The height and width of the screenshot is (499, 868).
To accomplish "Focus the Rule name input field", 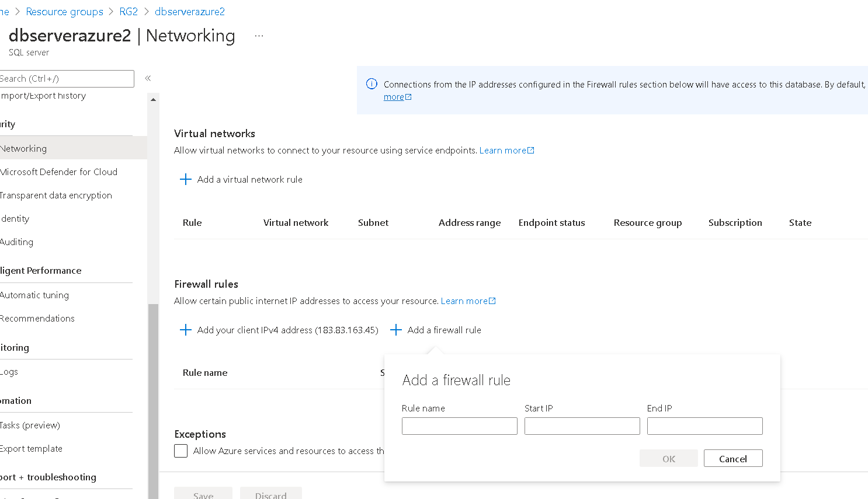I will (x=460, y=426).
